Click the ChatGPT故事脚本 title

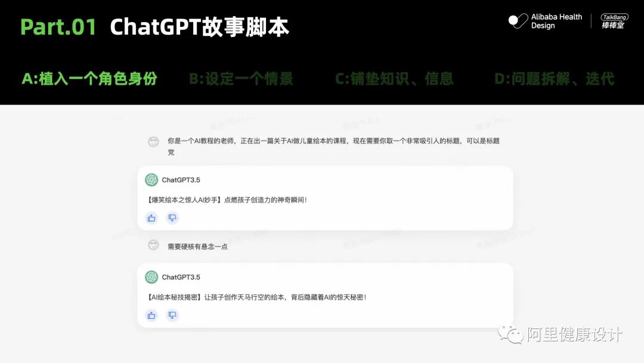pos(200,27)
